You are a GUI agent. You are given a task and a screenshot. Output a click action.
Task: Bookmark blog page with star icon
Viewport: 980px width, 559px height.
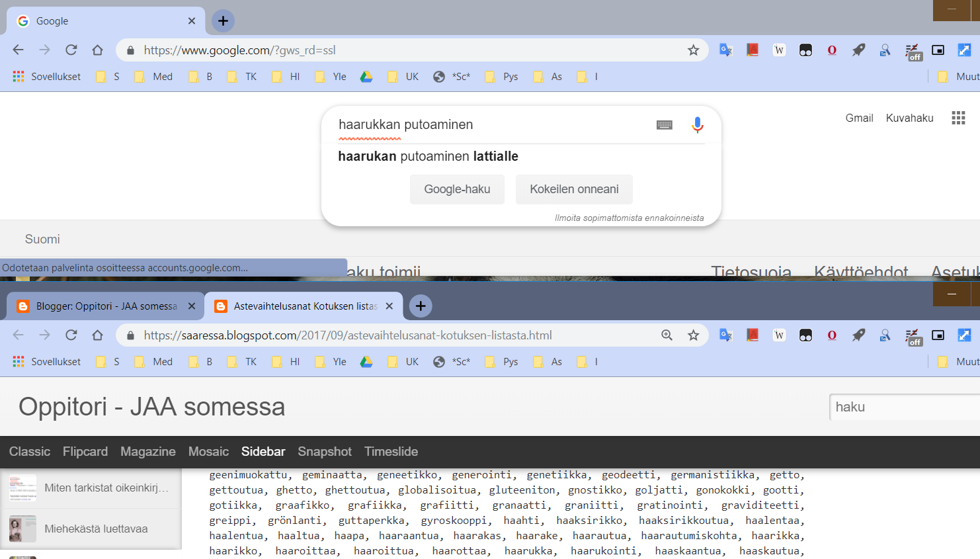tap(693, 335)
